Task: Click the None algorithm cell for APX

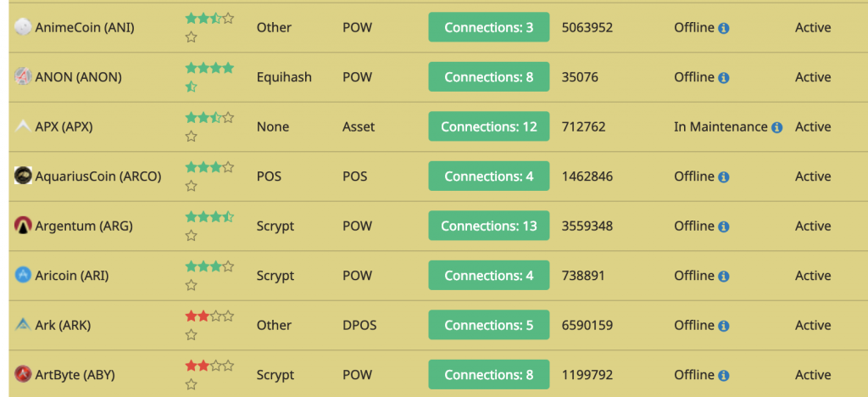Action: point(273,126)
